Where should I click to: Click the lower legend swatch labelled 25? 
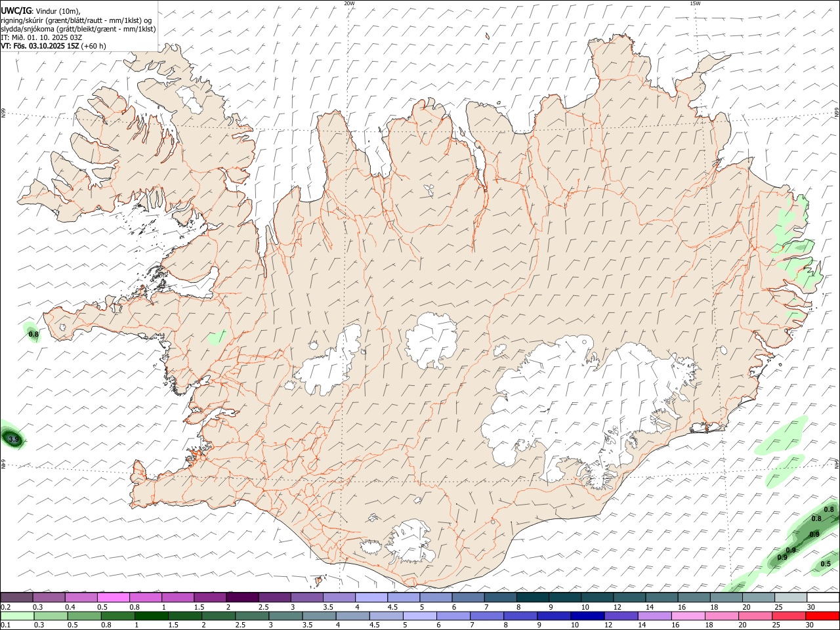tap(788, 616)
